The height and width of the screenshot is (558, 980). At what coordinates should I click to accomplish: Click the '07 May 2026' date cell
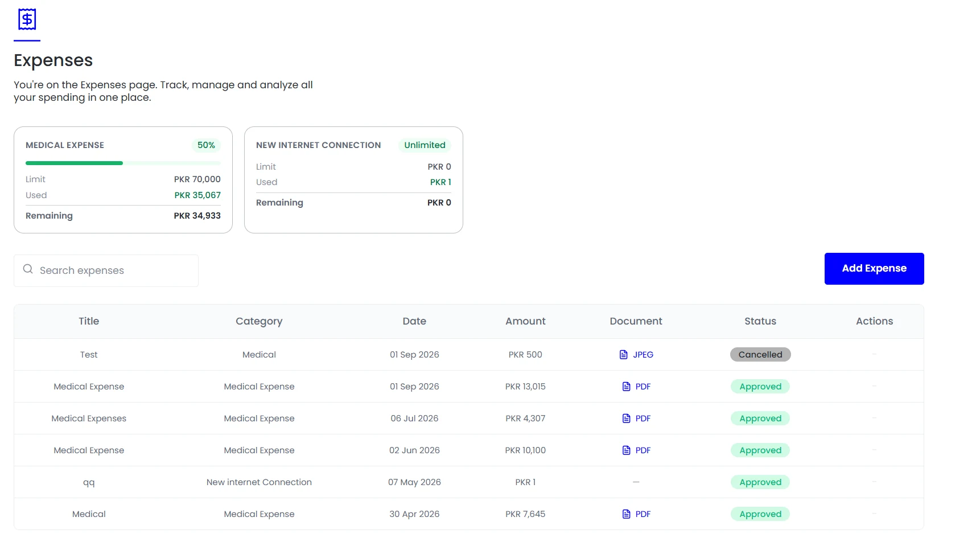(x=414, y=482)
